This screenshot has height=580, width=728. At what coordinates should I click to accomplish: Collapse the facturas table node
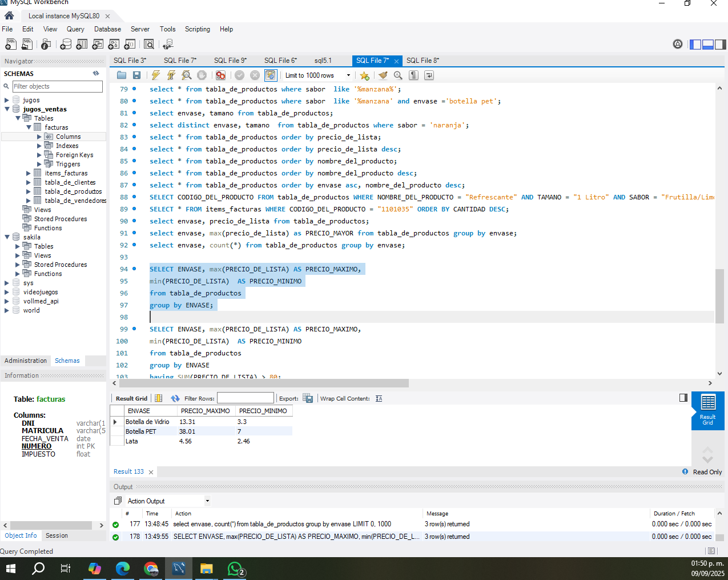[29, 127]
